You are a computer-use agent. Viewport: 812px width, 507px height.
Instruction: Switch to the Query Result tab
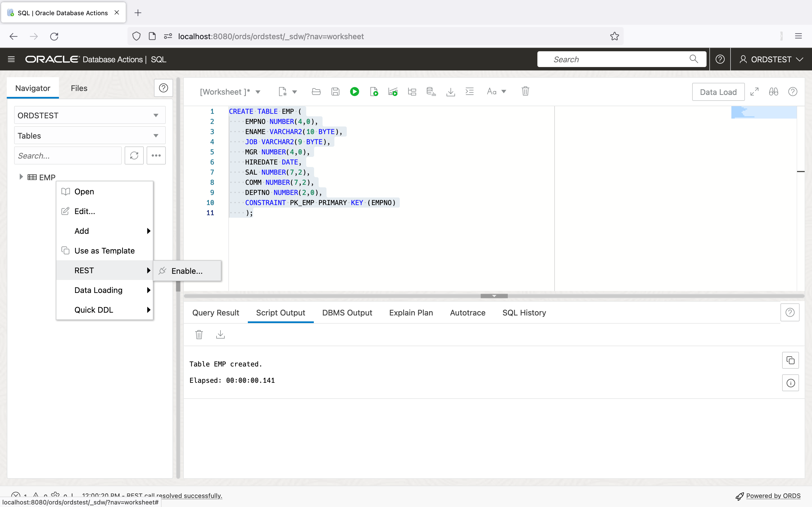(215, 312)
